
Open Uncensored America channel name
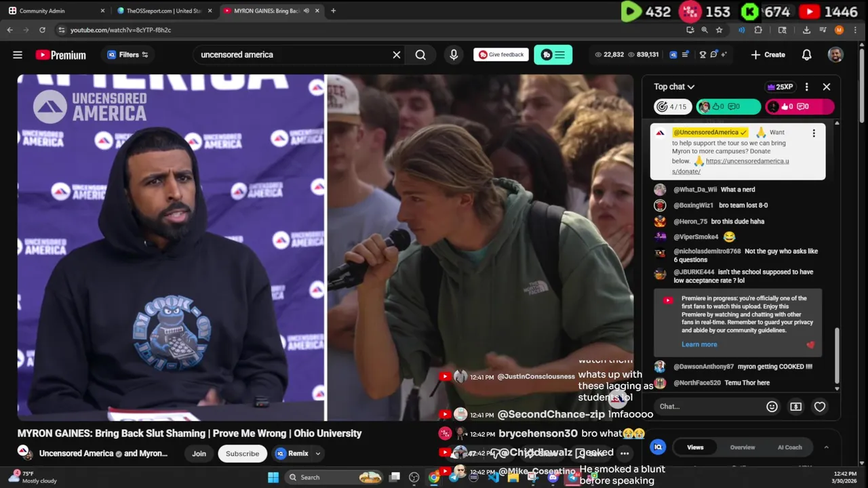(76, 453)
